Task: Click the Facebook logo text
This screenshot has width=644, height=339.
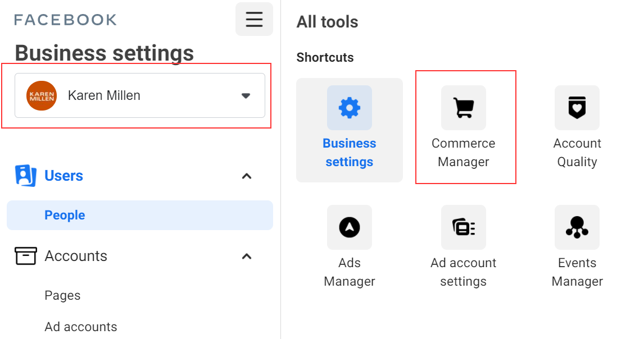Action: [65, 20]
